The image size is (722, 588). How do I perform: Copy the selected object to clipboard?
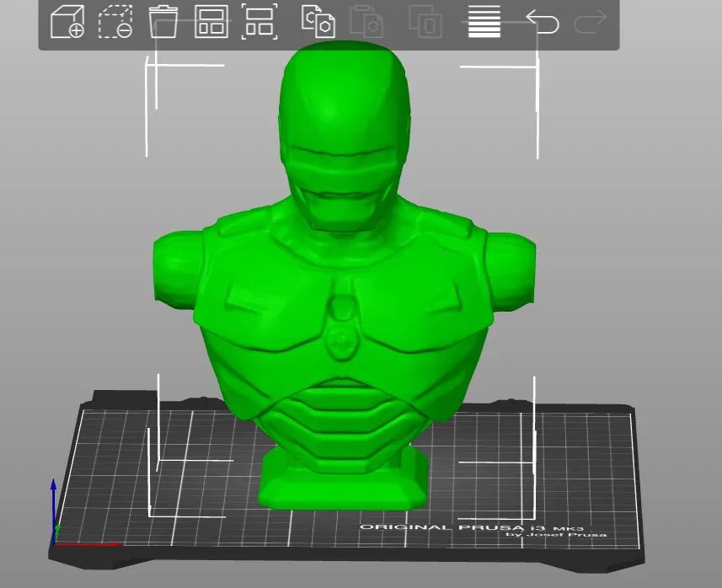(x=318, y=22)
